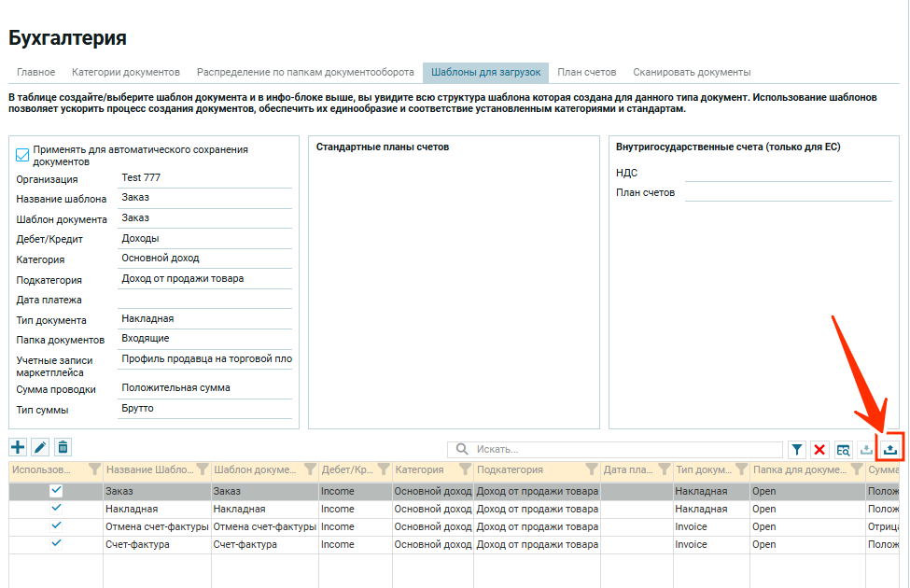
Task: Toggle automatic document saving checkbox
Action: [x=23, y=155]
